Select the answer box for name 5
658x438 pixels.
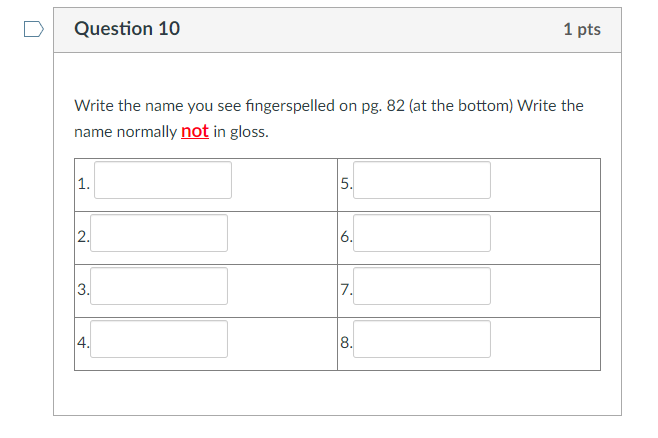pos(422,181)
